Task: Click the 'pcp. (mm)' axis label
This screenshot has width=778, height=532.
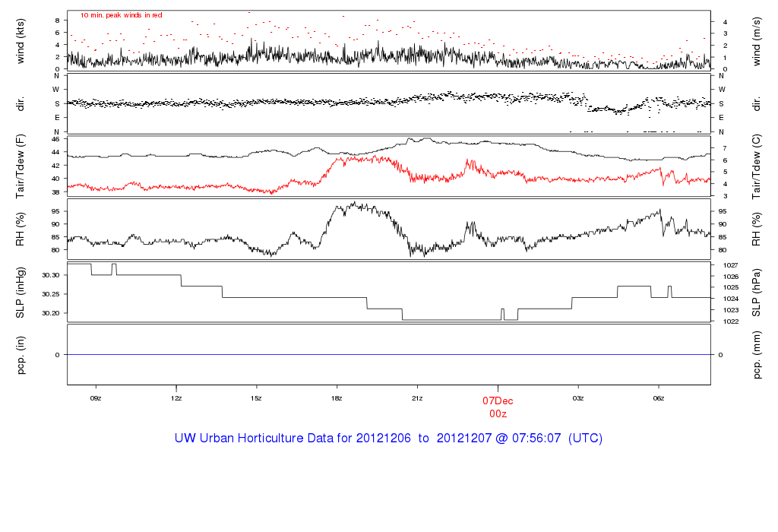Action: (756, 356)
